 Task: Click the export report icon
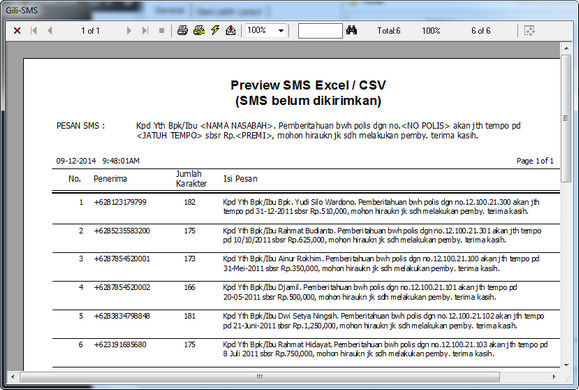click(x=231, y=30)
